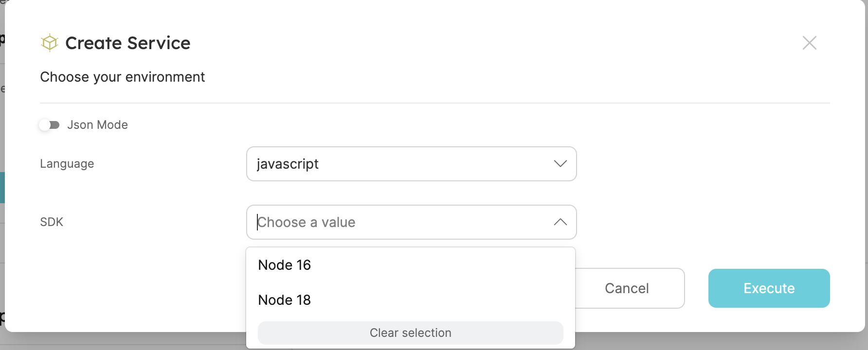Click the Json Mode label
Image resolution: width=868 pixels, height=350 pixels.
[97, 125]
